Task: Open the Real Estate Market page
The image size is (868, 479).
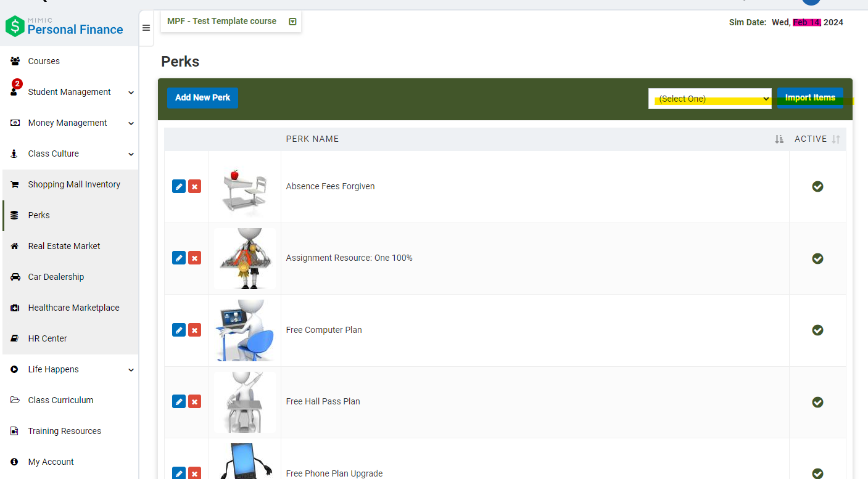Action: [x=64, y=246]
